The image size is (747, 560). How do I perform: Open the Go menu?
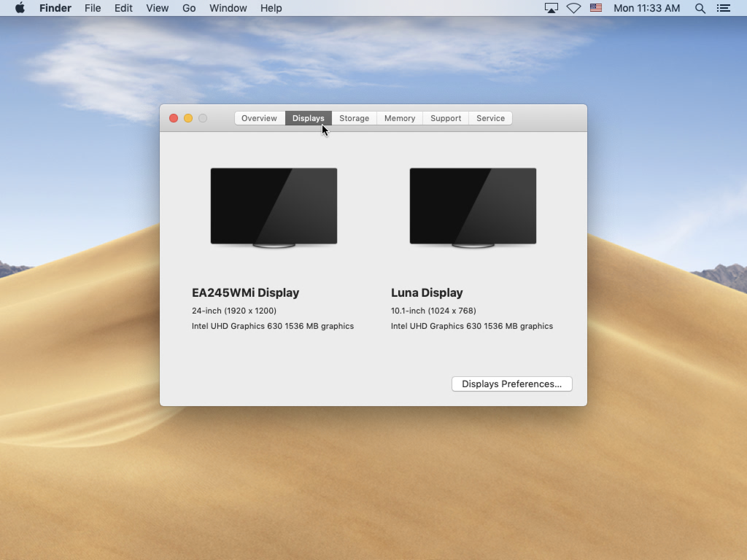pos(189,8)
